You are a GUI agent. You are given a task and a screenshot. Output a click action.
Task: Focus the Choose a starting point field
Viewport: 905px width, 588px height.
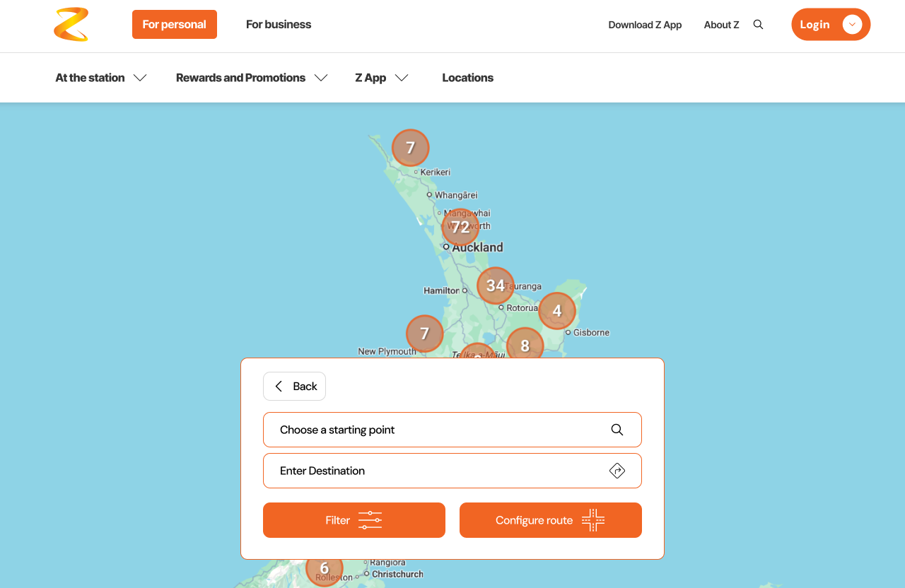pos(452,430)
